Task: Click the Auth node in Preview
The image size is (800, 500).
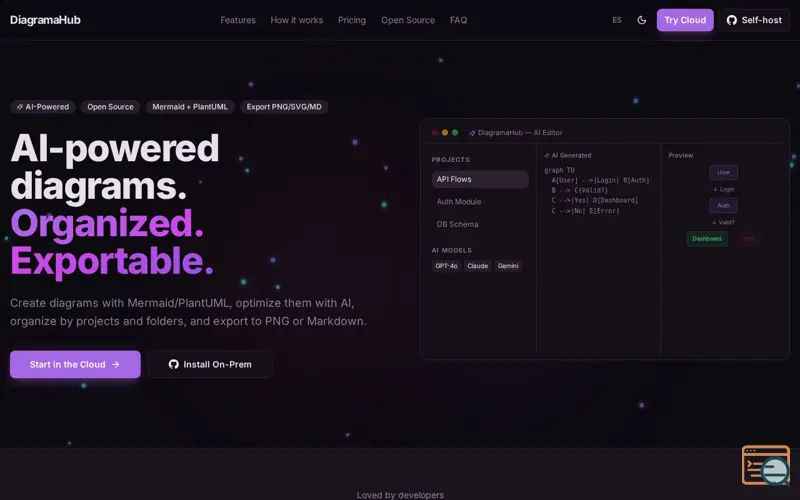Action: (723, 206)
